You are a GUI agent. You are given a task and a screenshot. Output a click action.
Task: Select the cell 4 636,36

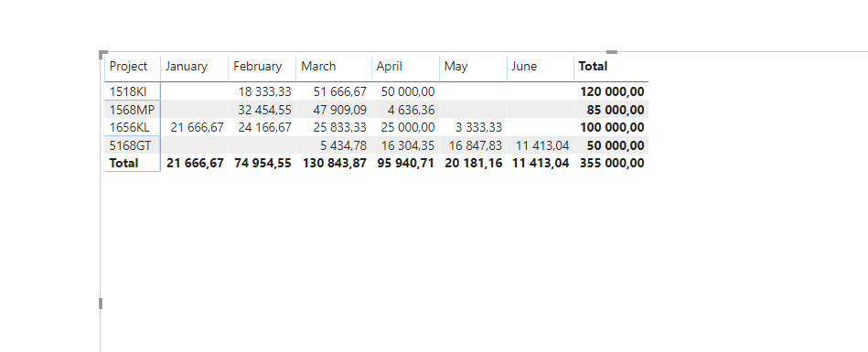411,110
